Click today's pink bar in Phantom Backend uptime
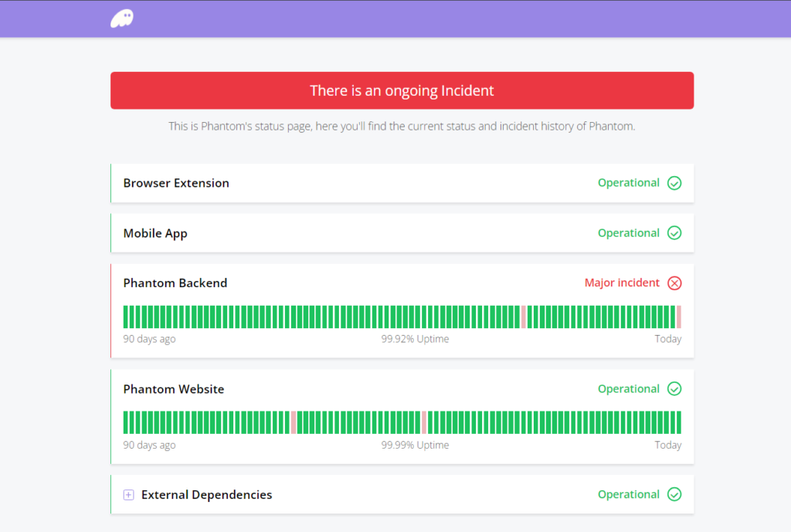The width and height of the screenshot is (791, 532). [679, 317]
